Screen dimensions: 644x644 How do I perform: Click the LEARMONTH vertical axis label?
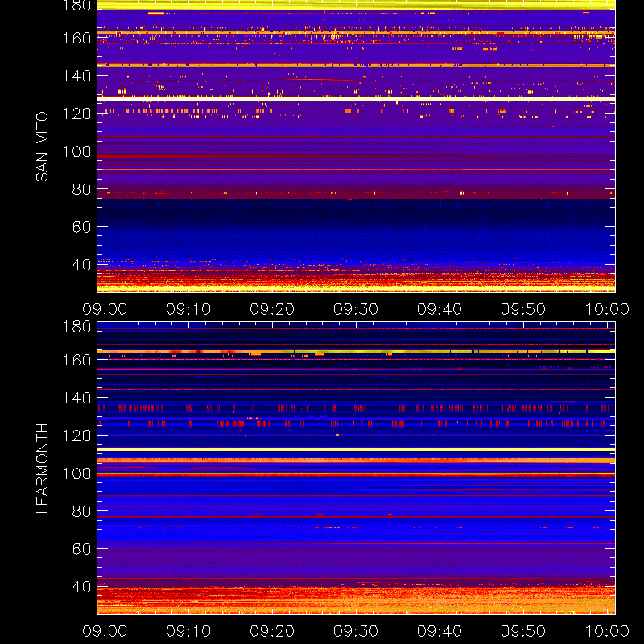click(42, 468)
